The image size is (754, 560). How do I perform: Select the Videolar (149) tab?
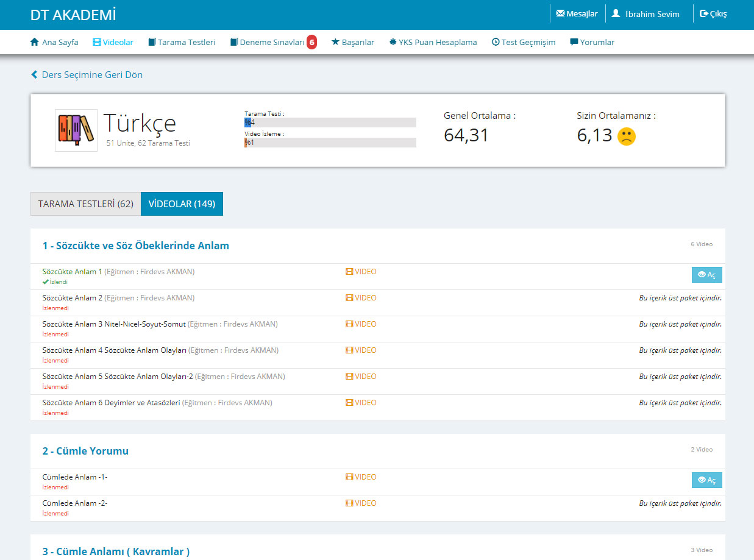click(x=182, y=204)
